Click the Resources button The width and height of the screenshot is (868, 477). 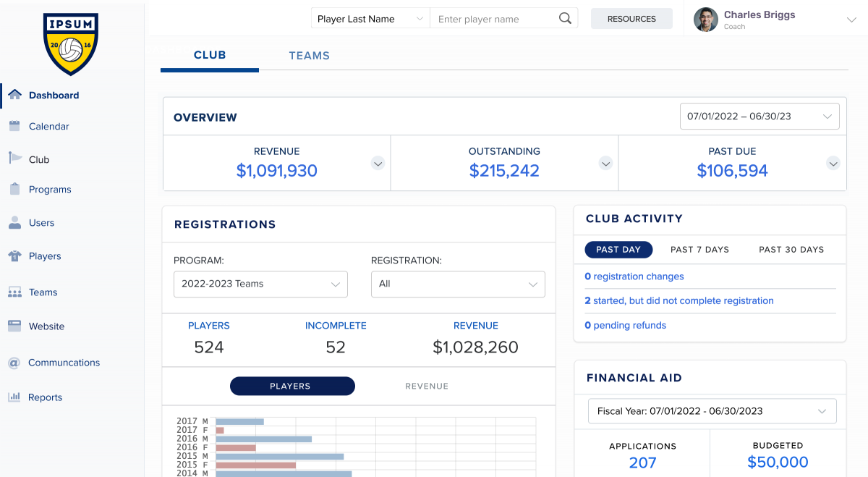(631, 19)
